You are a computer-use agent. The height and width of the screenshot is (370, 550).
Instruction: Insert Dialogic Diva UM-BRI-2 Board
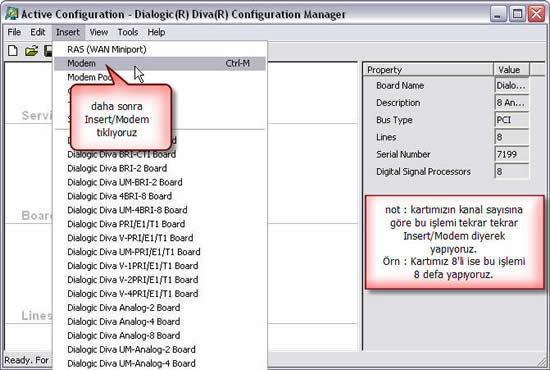(x=160, y=182)
